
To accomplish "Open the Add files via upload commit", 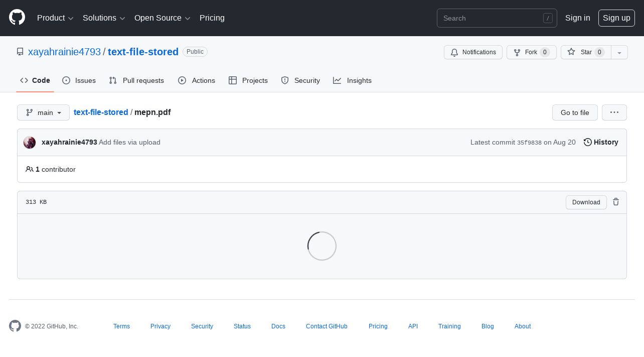I will [129, 142].
